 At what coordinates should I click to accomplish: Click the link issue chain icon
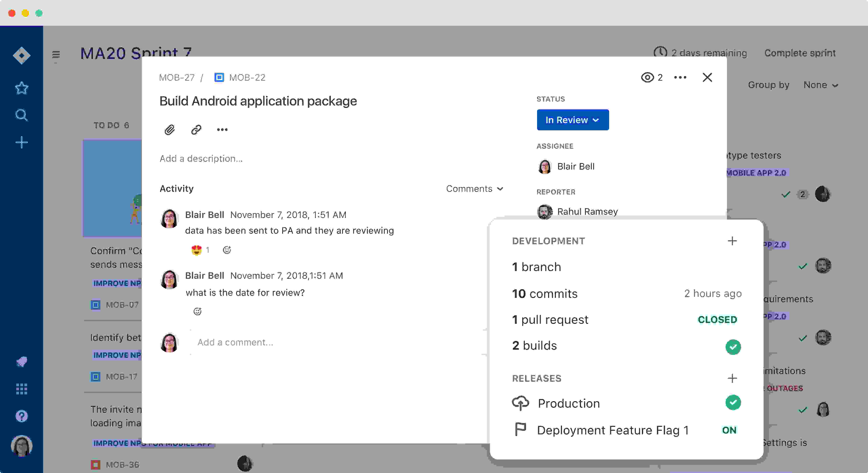pos(196,130)
